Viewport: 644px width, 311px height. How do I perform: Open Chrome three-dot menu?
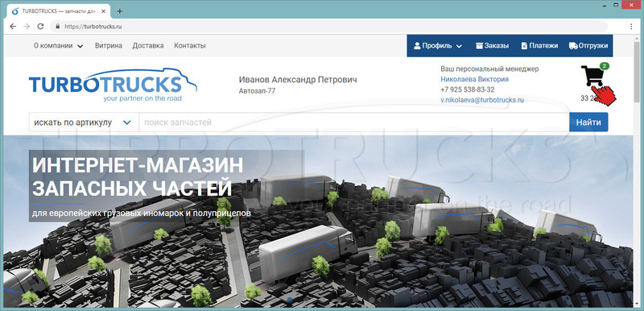(631, 27)
